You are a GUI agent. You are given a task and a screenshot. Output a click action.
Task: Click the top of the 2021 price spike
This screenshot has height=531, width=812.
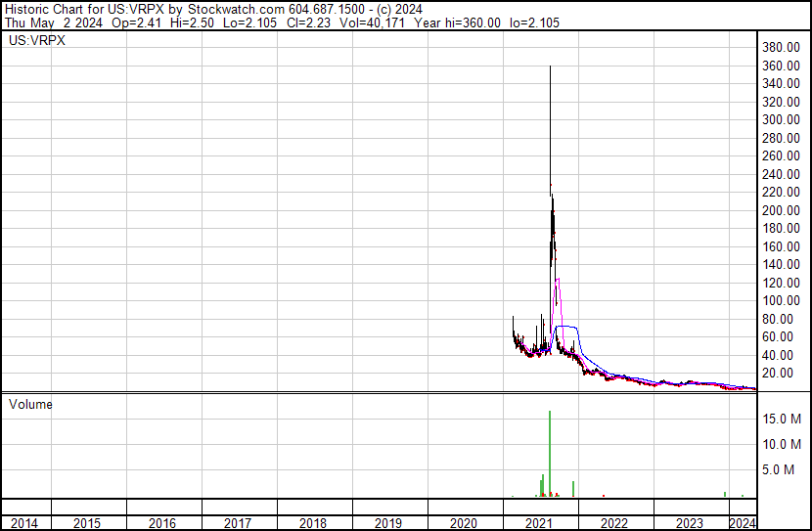pyautogui.click(x=550, y=67)
